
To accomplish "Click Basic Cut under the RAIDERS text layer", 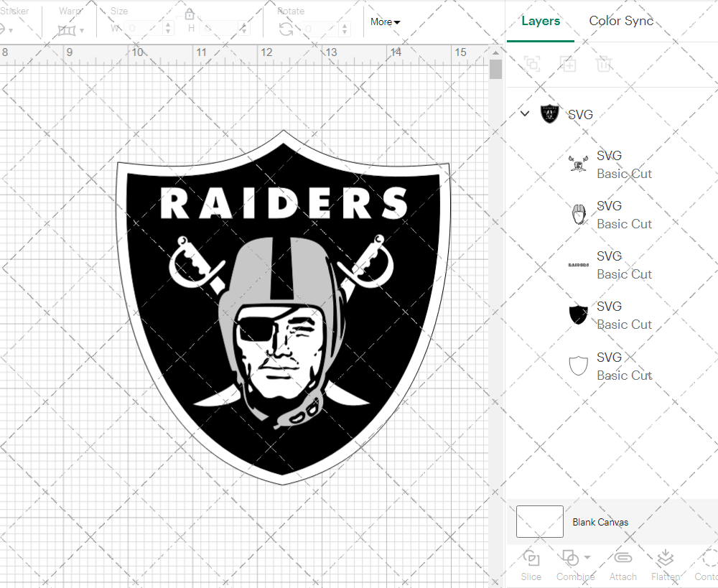I will [624, 274].
